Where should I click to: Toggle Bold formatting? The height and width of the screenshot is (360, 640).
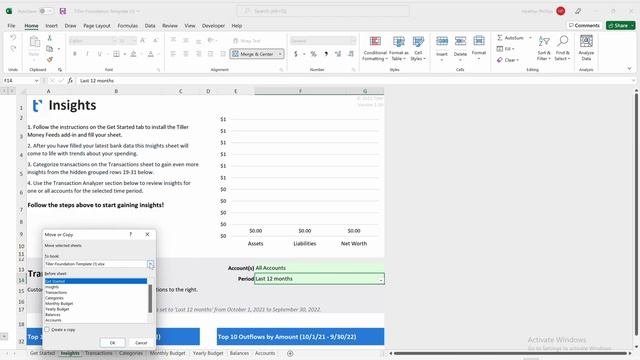75,54
